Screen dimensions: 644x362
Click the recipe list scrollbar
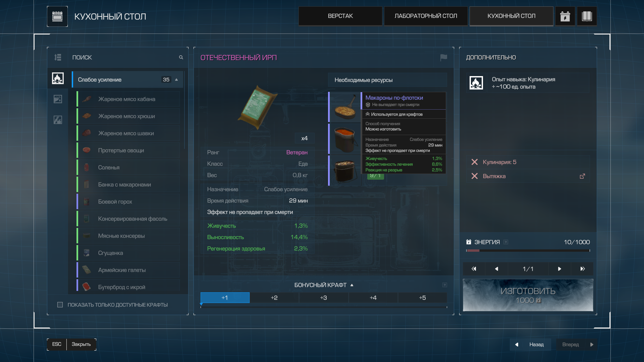click(185, 110)
